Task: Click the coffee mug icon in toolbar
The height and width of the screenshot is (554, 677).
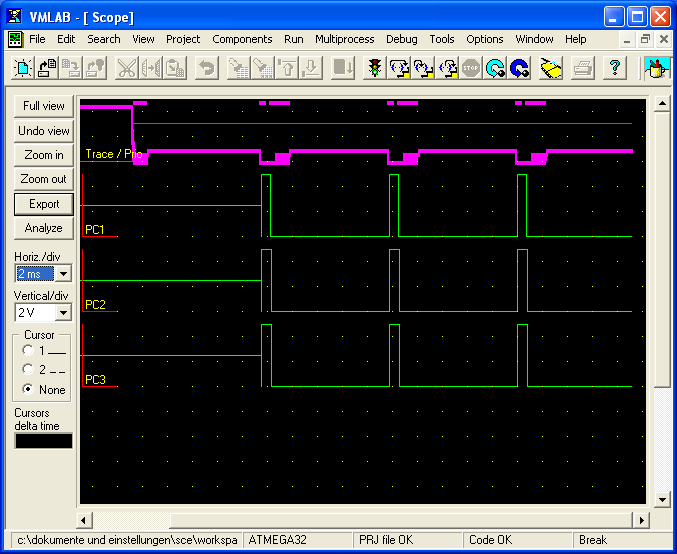Action: click(656, 68)
